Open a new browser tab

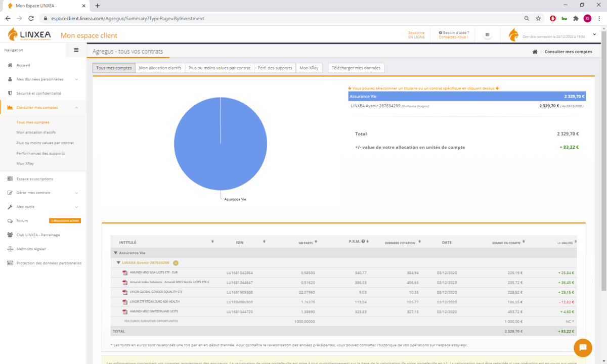tap(98, 6)
